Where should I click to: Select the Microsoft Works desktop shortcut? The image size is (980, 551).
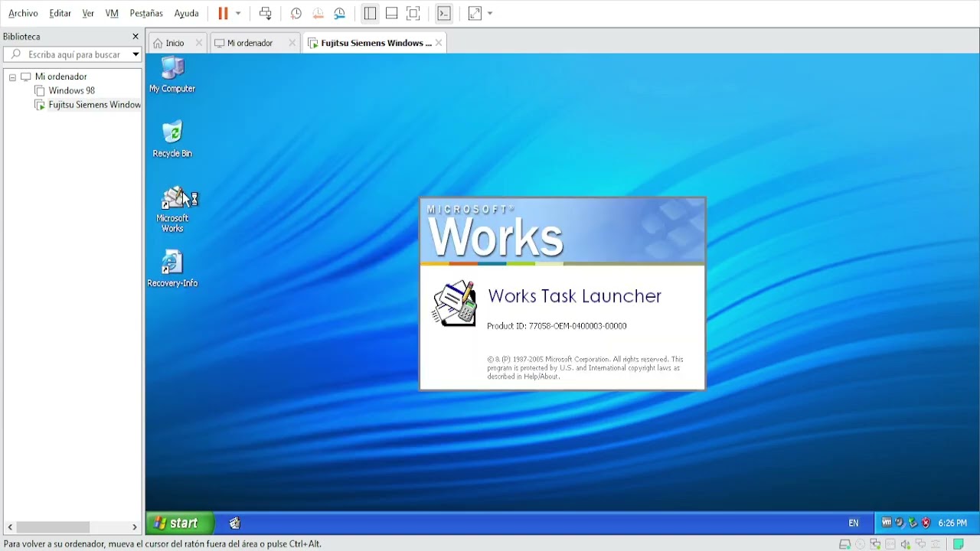[x=172, y=209]
